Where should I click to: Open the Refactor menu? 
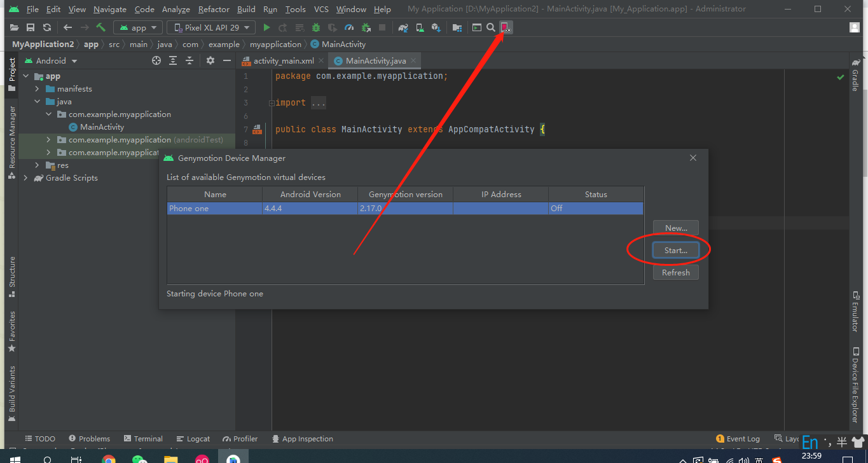pyautogui.click(x=214, y=10)
